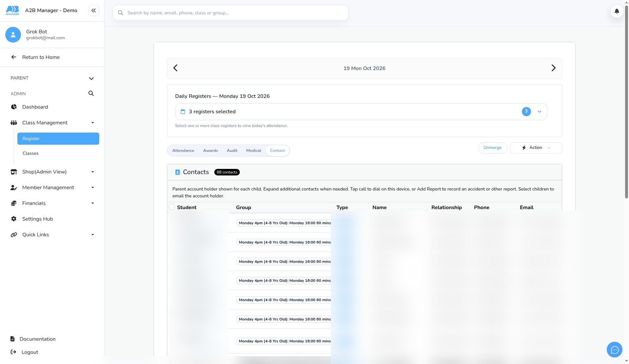Click the blue 3 count badge

point(526,112)
